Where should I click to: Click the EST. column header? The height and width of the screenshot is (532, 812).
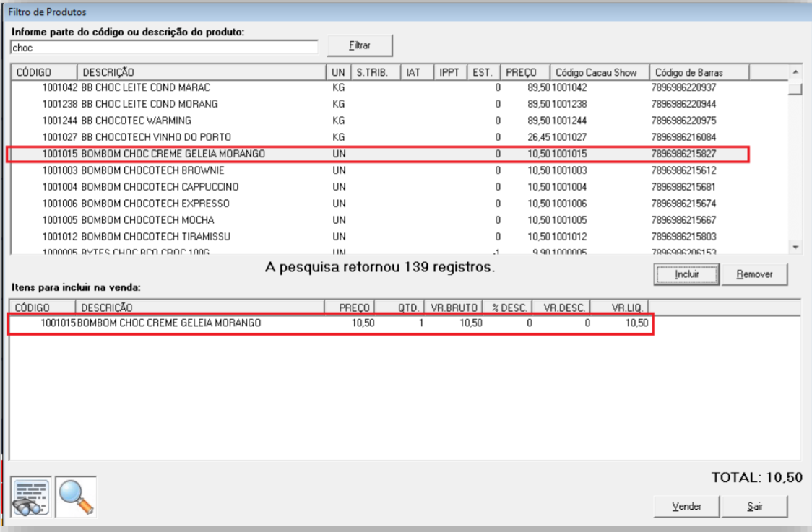(483, 72)
